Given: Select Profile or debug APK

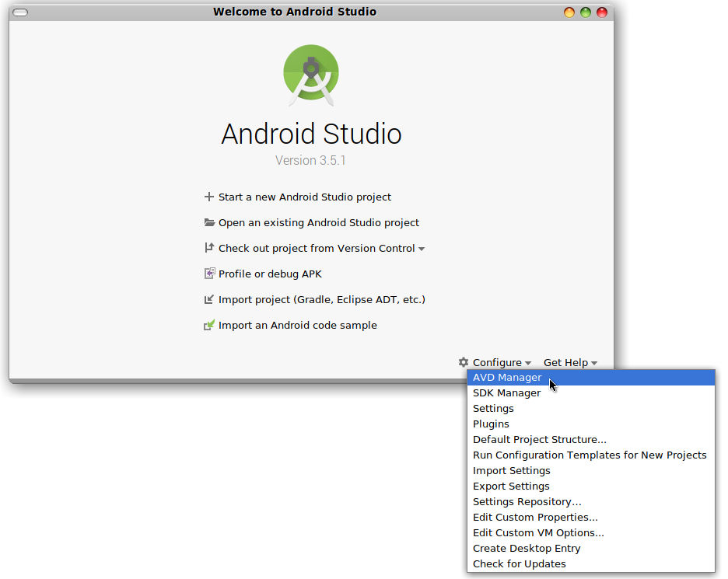Looking at the screenshot, I should click(270, 274).
